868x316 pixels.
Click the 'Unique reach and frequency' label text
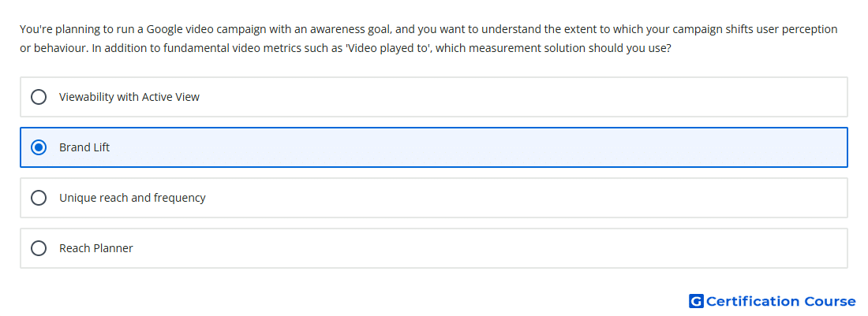133,198
